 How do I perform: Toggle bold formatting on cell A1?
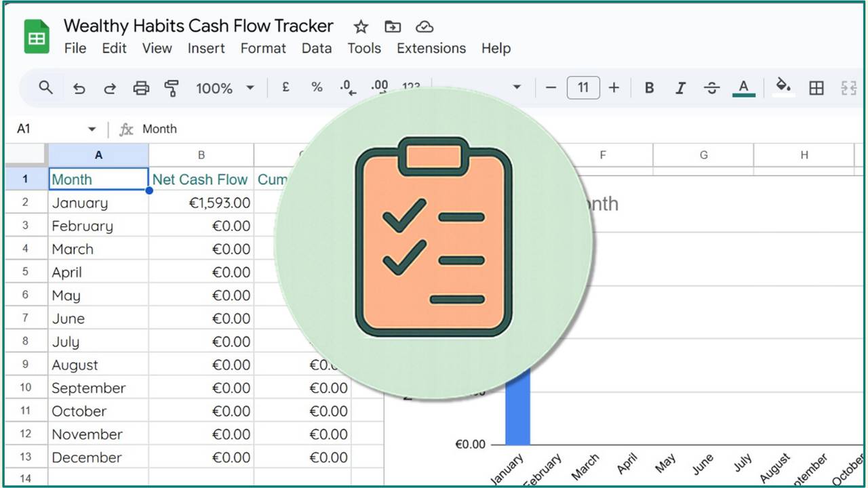click(649, 88)
